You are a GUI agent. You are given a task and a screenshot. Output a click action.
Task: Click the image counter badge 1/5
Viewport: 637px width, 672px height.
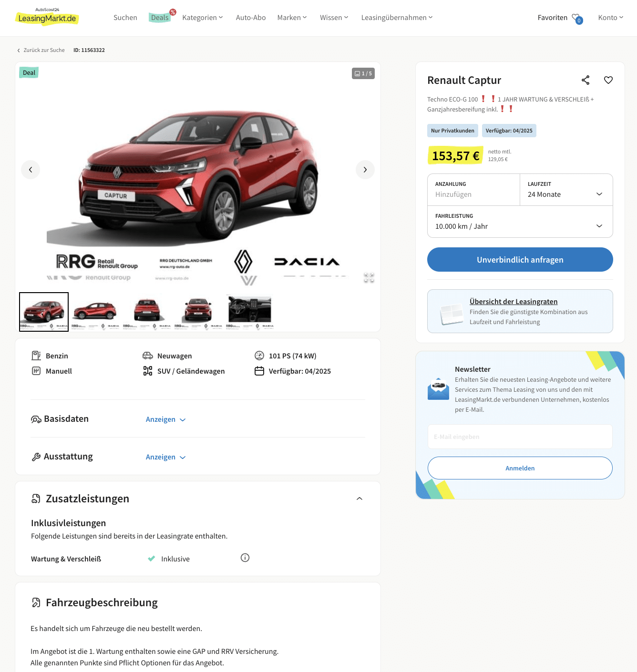[x=363, y=73]
